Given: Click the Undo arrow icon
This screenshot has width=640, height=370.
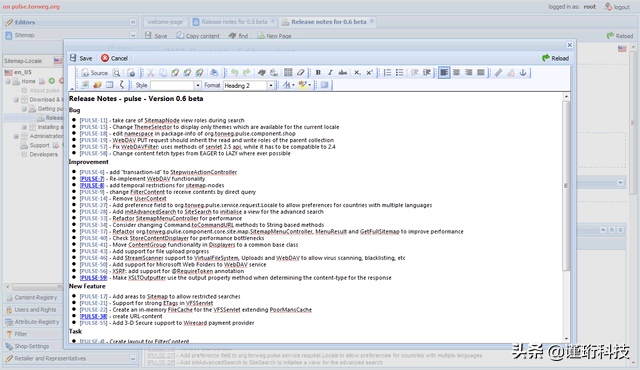Looking at the screenshot, I should click(234, 73).
